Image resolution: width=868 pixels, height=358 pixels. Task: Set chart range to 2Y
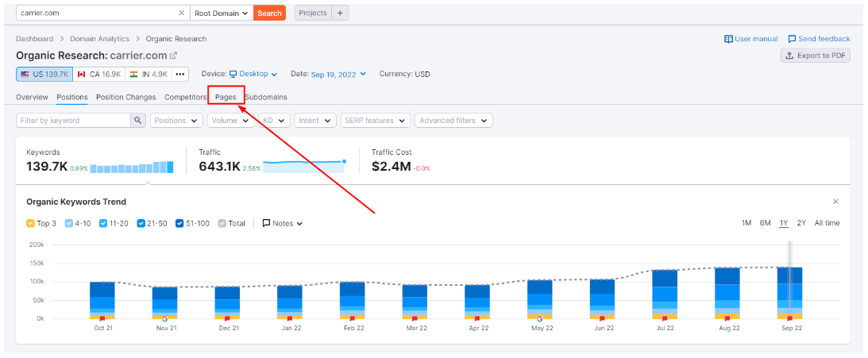pyautogui.click(x=801, y=223)
